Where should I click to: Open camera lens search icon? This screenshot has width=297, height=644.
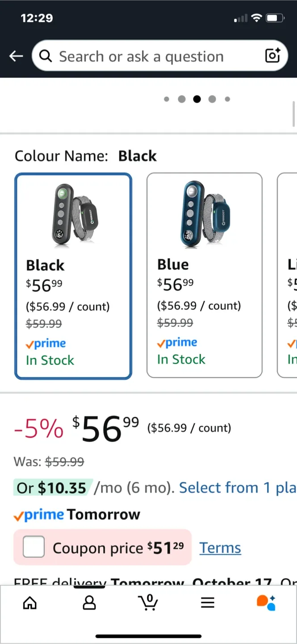(x=272, y=55)
